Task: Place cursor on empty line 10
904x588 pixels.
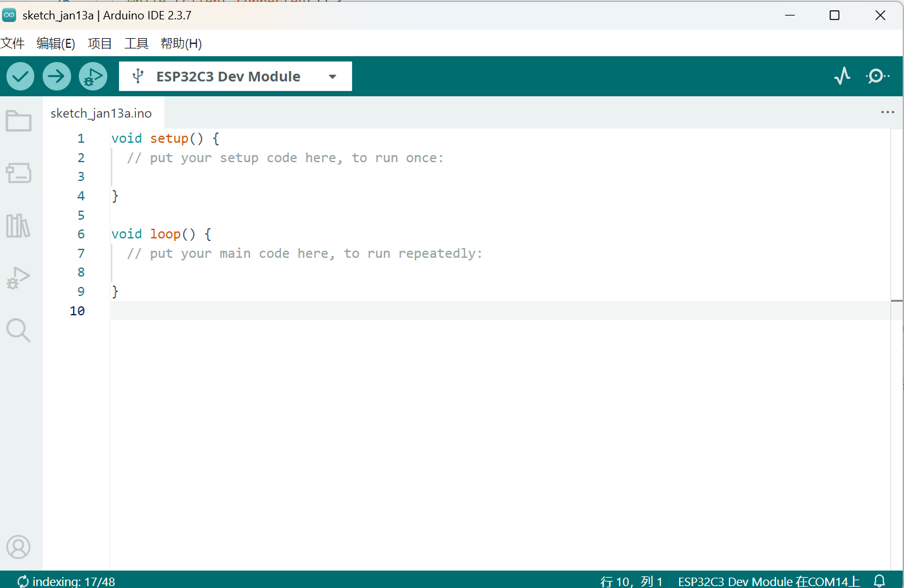Action: click(x=500, y=311)
